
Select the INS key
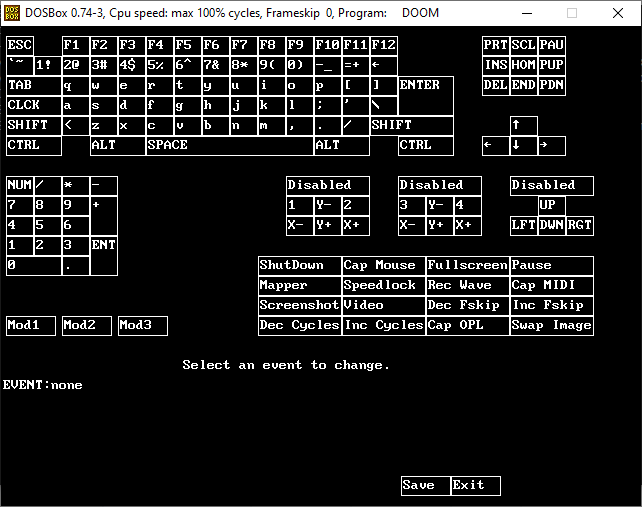point(496,65)
